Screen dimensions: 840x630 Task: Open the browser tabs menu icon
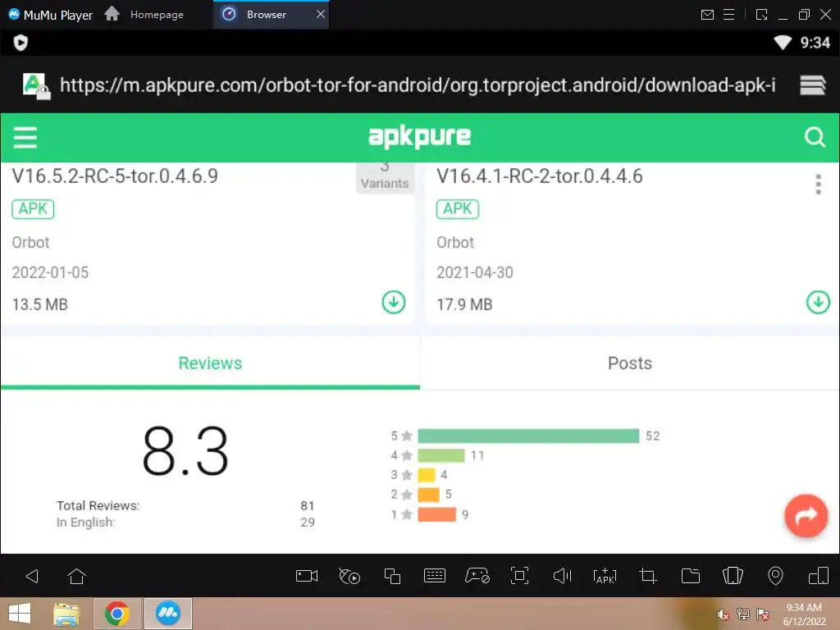pyautogui.click(x=813, y=84)
